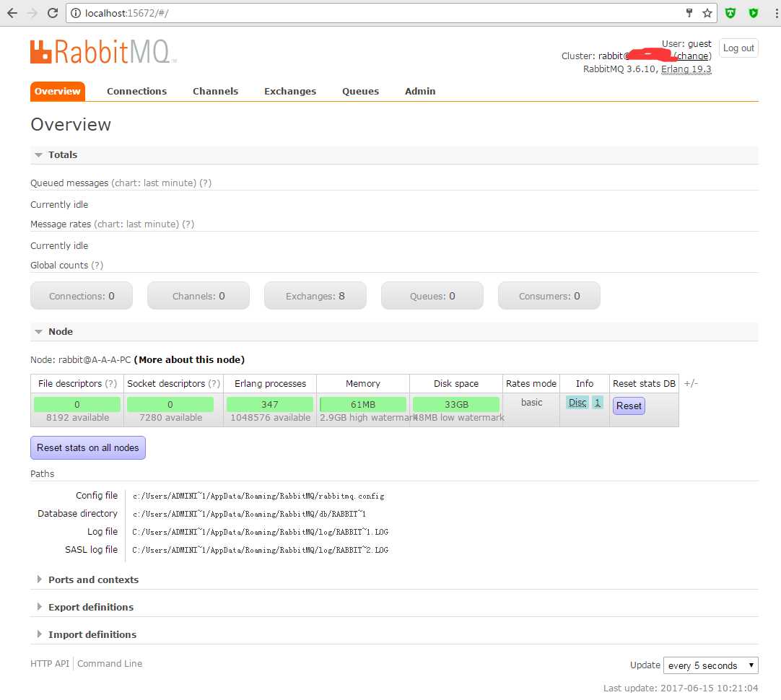Go to the Queues tab

point(360,91)
